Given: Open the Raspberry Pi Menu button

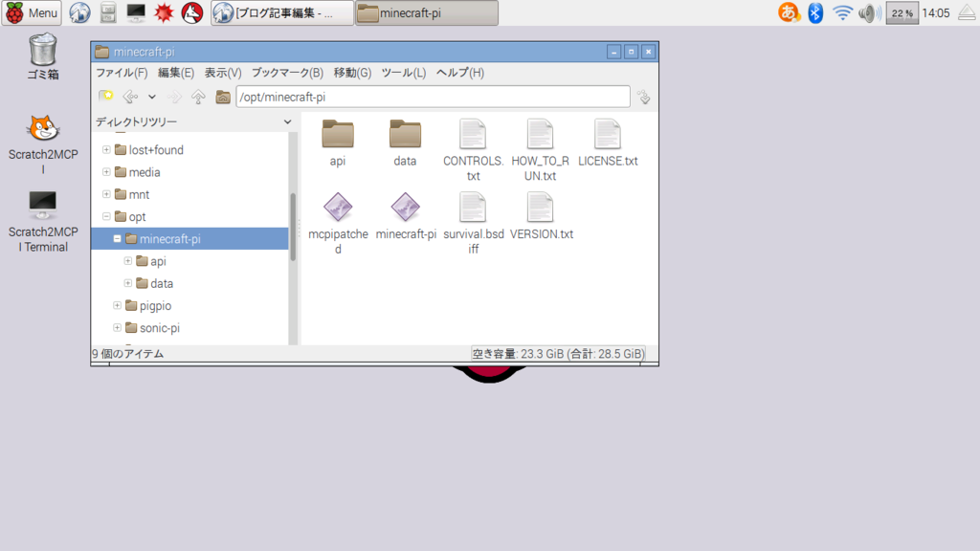Looking at the screenshot, I should [32, 12].
